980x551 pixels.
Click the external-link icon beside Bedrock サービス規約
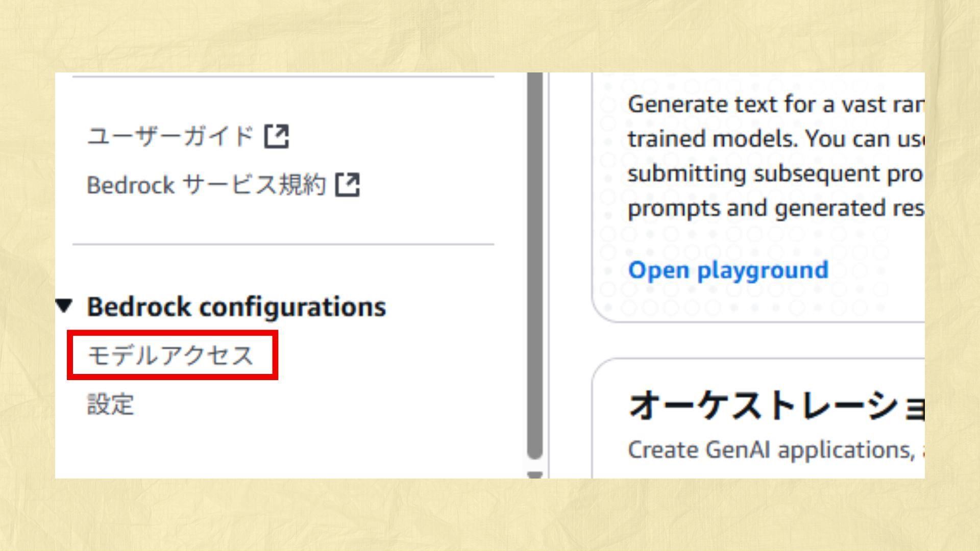click(347, 185)
